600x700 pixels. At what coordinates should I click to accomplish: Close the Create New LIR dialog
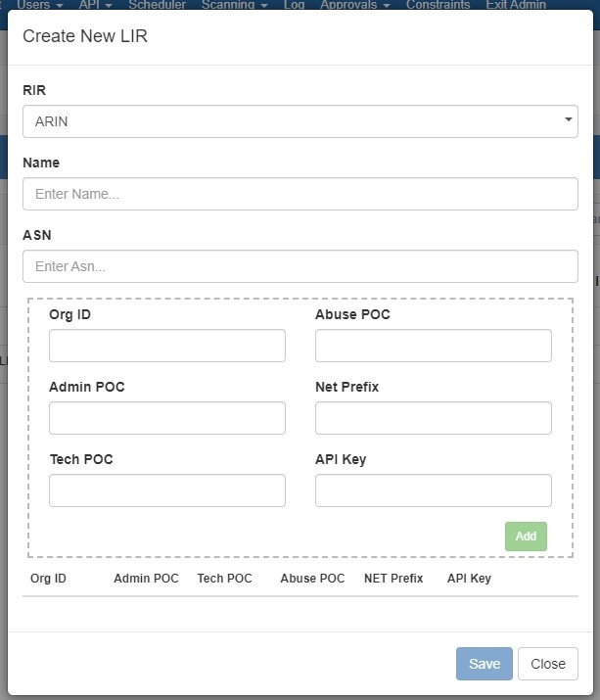(x=547, y=664)
